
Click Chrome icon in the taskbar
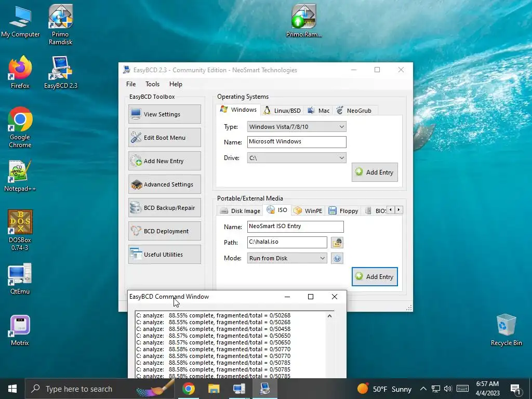pos(189,389)
